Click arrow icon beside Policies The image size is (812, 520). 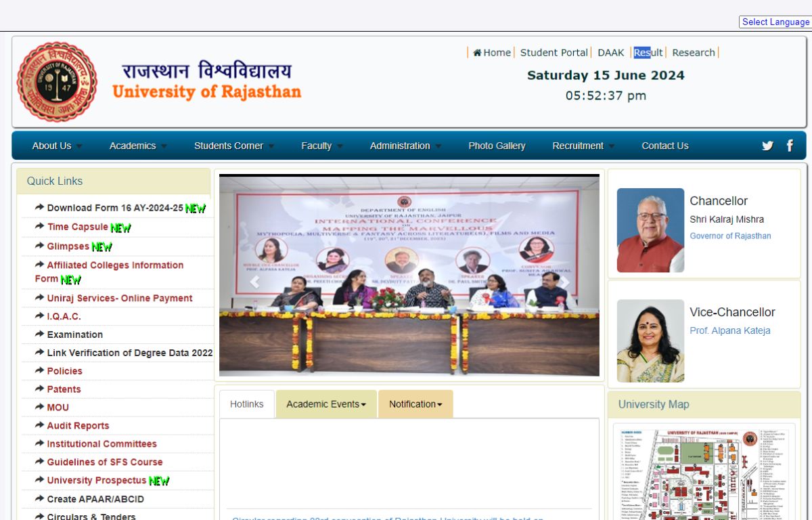pos(40,371)
